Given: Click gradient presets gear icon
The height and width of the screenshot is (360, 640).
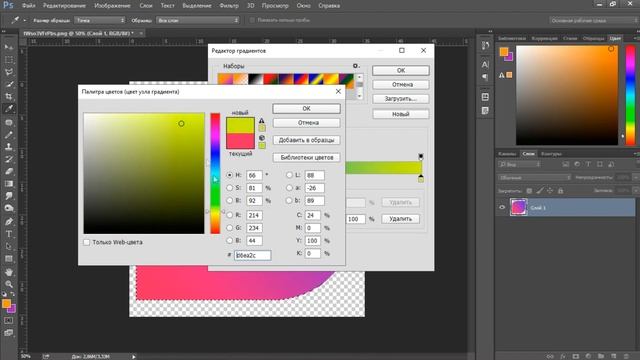Looking at the screenshot, I should 356,66.
